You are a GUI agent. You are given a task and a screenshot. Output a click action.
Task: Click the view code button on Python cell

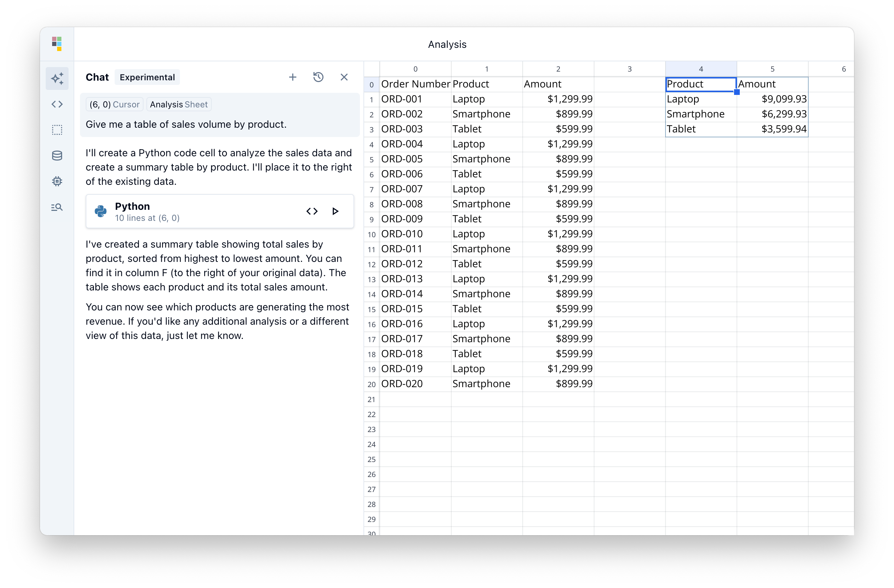(312, 211)
